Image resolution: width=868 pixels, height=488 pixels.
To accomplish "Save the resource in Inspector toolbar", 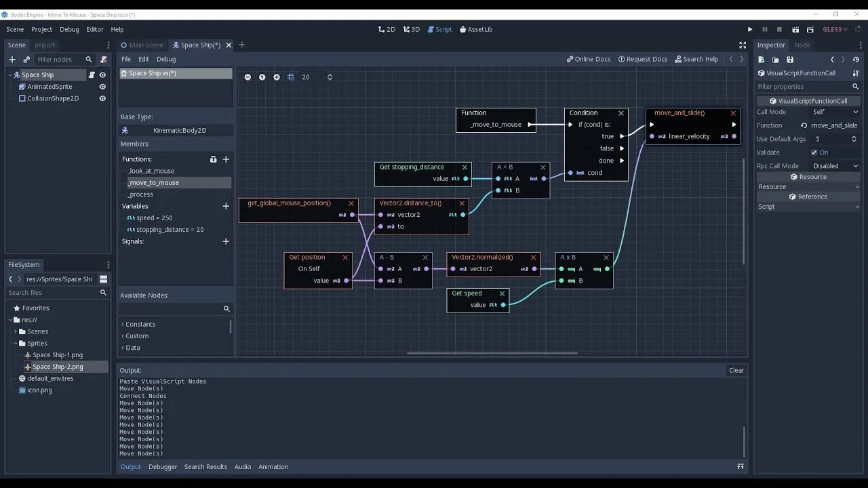I will [x=790, y=60].
